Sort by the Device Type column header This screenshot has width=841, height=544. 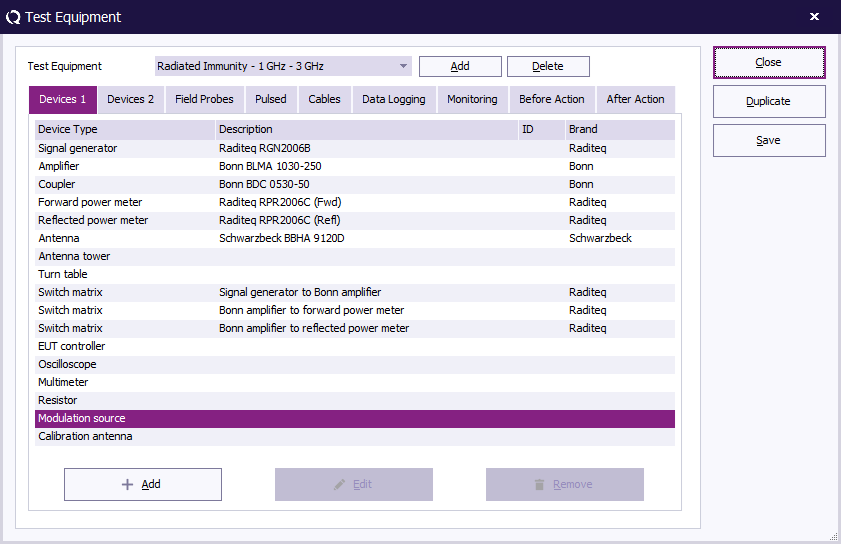click(125, 130)
